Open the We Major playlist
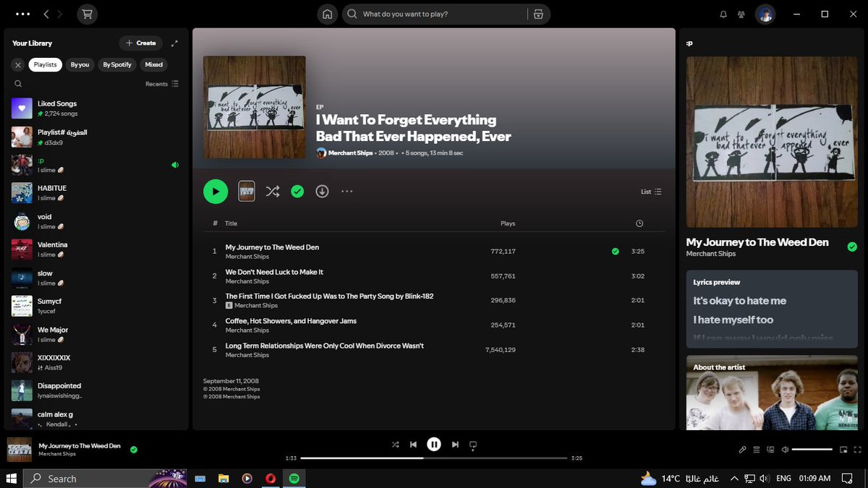 coord(96,335)
